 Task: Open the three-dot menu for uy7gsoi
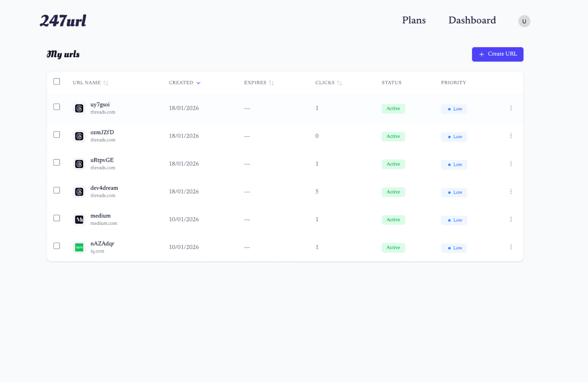(x=511, y=108)
